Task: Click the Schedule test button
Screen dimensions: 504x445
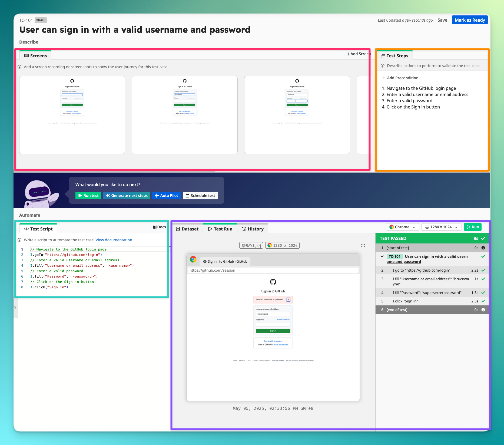Action: (200, 196)
